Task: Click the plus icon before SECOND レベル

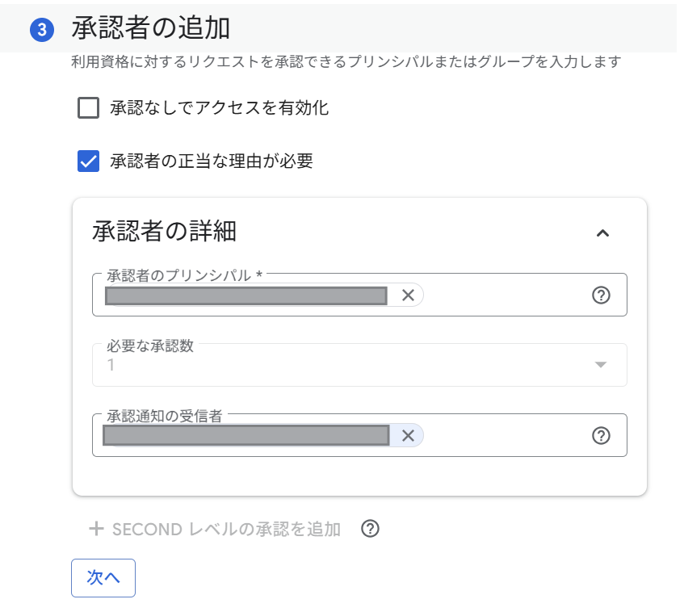Action: [x=96, y=529]
